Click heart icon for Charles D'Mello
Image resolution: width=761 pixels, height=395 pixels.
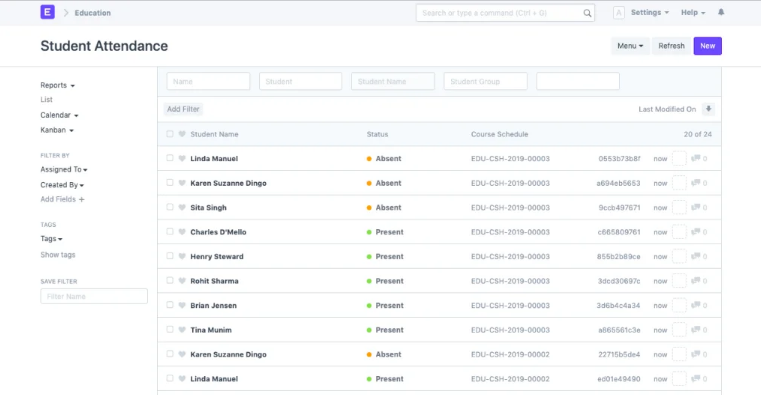tap(182, 232)
